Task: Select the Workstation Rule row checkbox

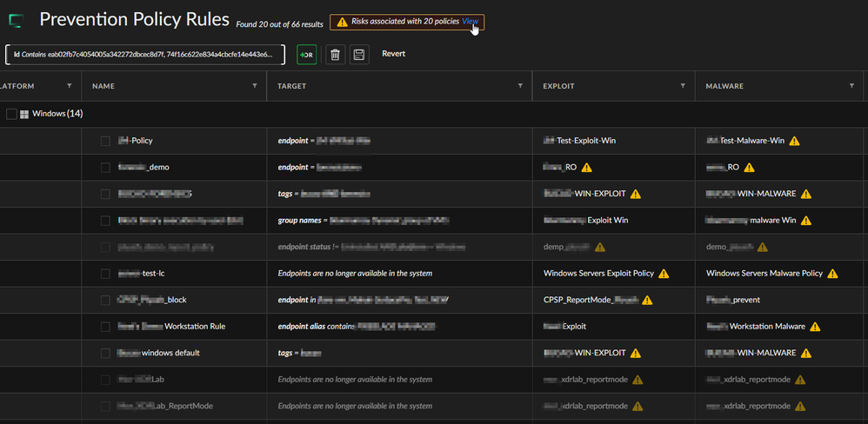Action: (x=105, y=327)
